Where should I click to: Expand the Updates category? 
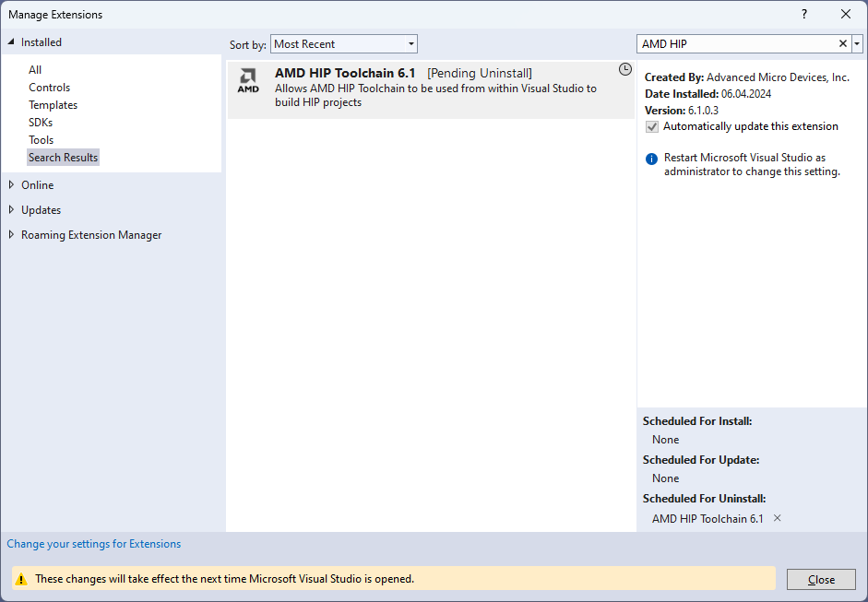[11, 209]
